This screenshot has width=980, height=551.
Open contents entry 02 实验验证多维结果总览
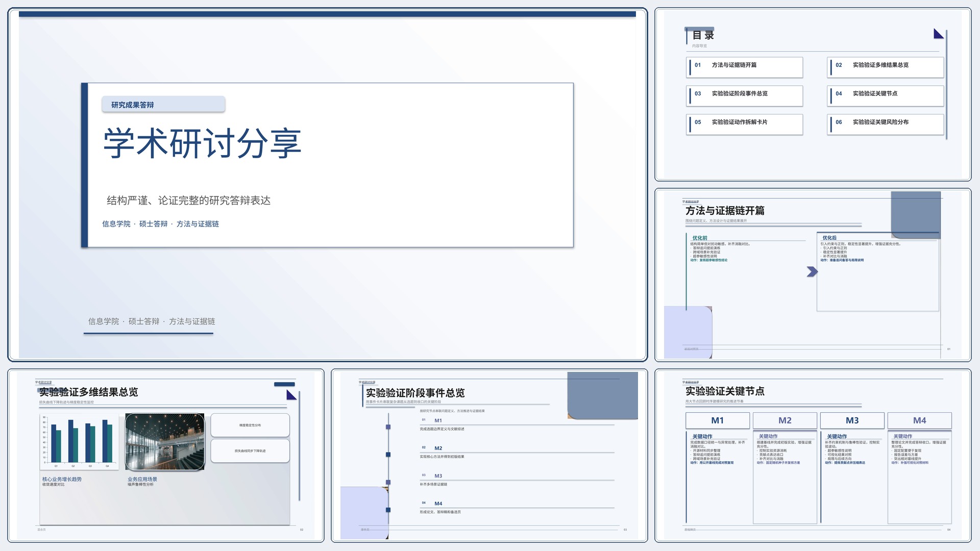pyautogui.click(x=886, y=67)
